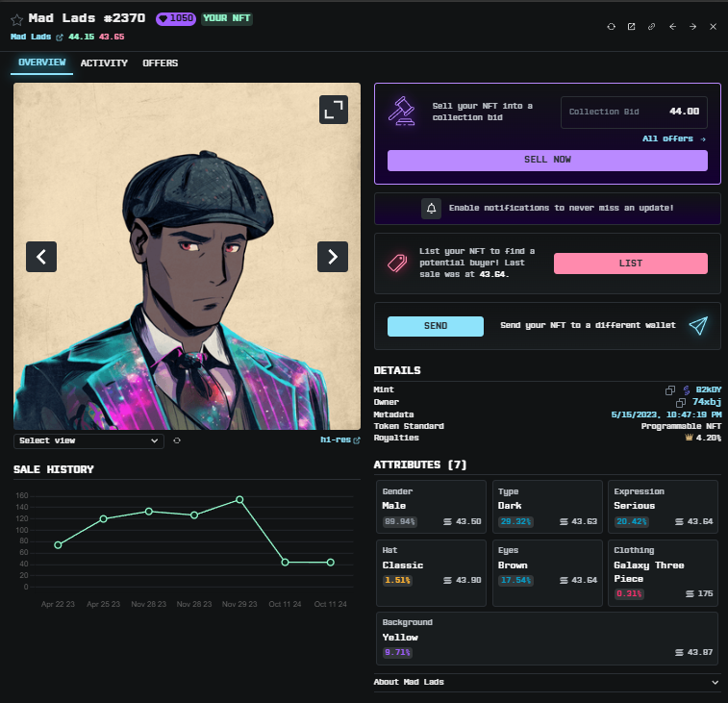
Task: Select the Expression Serious attribute card
Action: [663, 507]
